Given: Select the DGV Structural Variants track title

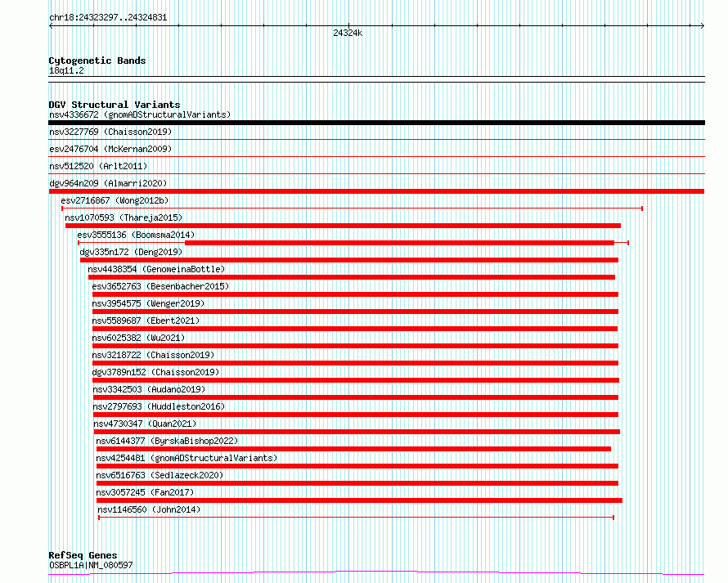Looking at the screenshot, I should [115, 105].
